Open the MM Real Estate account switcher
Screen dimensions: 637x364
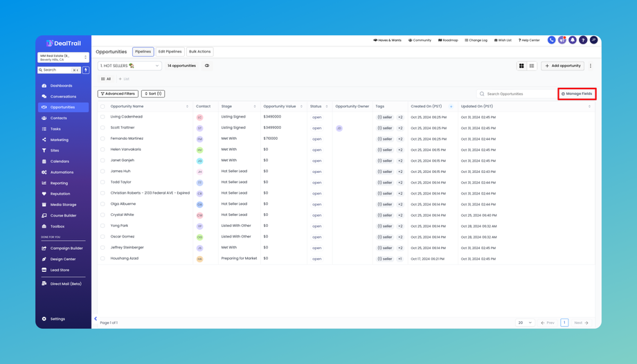pos(63,57)
